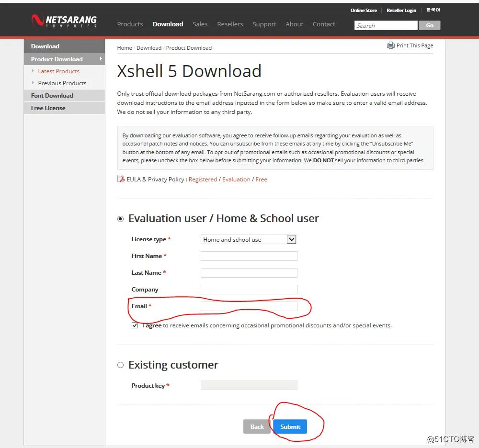Open the Support menu
Image resolution: width=479 pixels, height=448 pixels.
tap(264, 24)
